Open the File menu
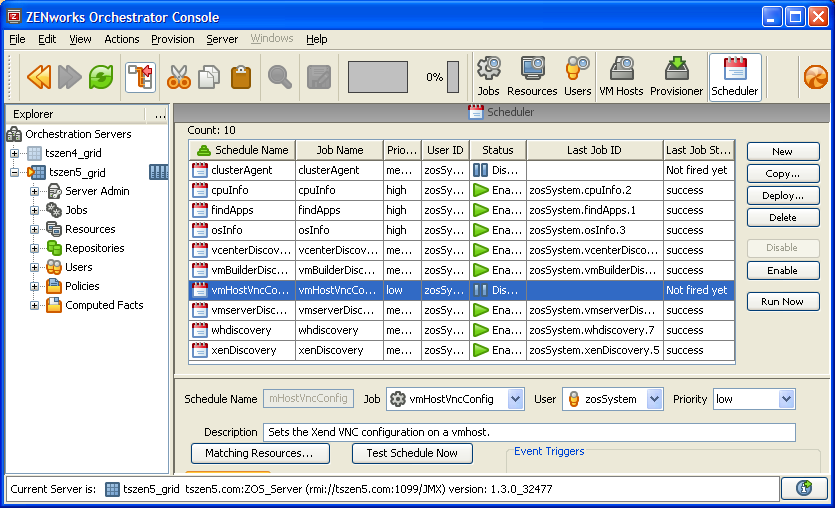The image size is (835, 508). [17, 39]
